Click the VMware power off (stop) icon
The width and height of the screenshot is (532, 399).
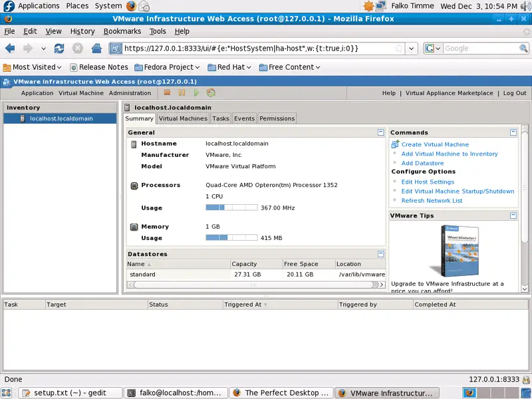point(167,92)
